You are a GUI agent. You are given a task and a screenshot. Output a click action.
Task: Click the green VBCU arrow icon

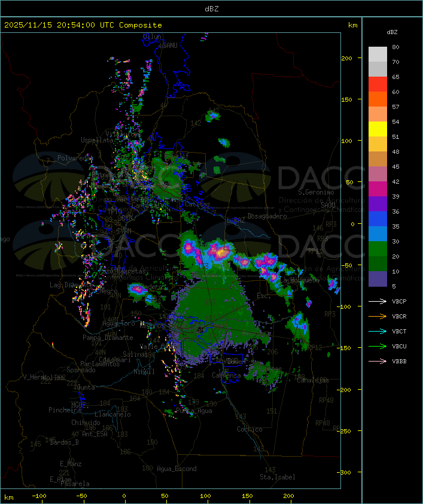(378, 346)
